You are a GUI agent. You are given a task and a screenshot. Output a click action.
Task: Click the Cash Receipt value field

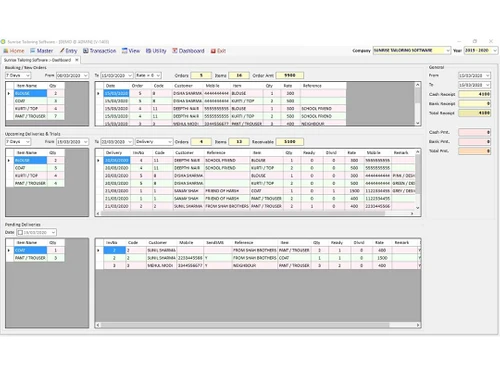point(474,94)
